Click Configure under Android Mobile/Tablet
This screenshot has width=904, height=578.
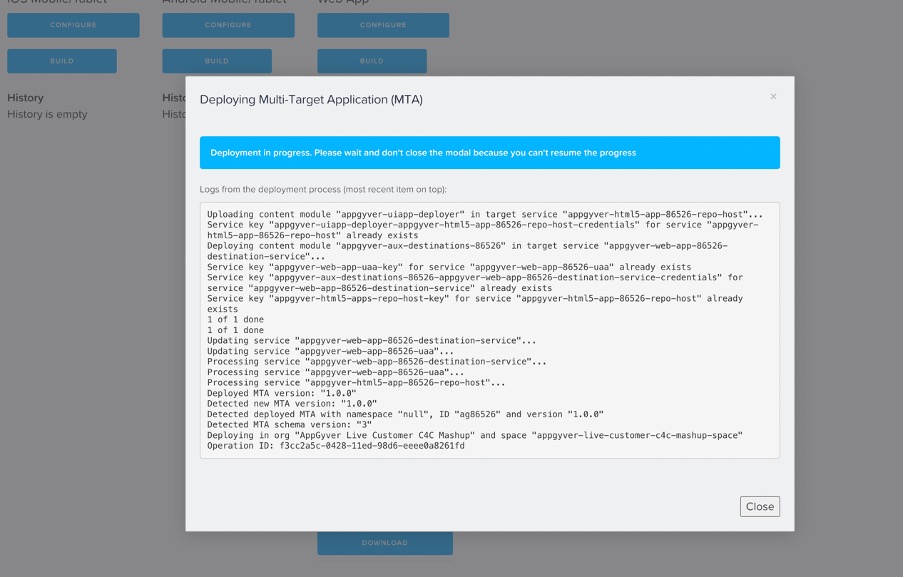tap(228, 25)
